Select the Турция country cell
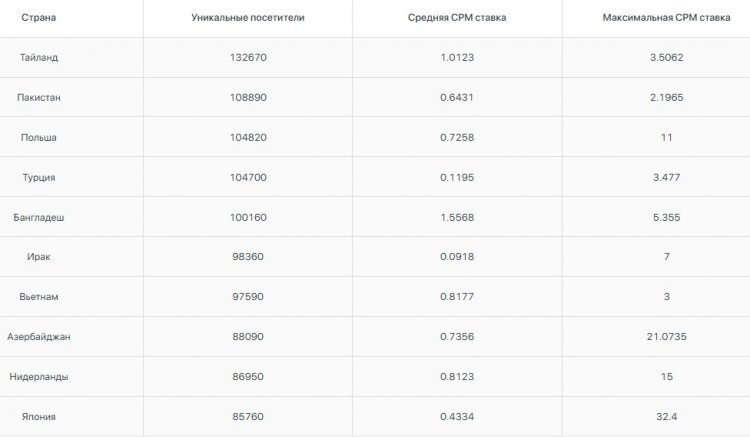The image size is (750, 437). click(x=39, y=177)
